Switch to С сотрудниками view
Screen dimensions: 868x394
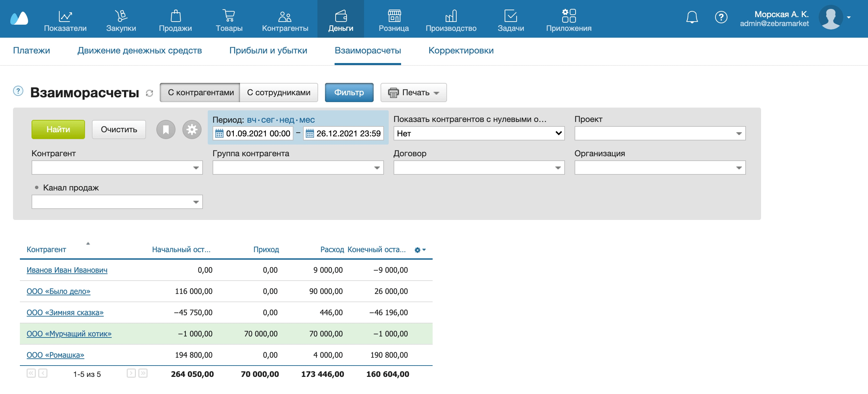tap(278, 93)
